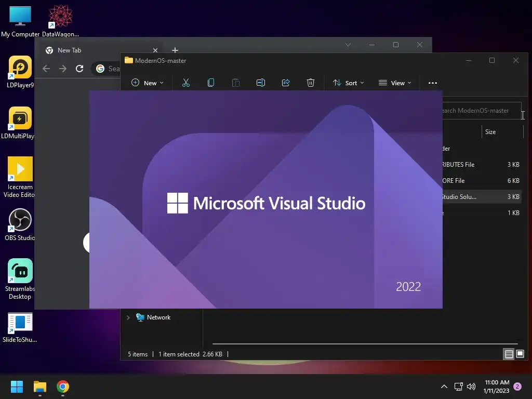The image size is (532, 399).
Task: Show hidden system tray icons
Action: click(444, 387)
